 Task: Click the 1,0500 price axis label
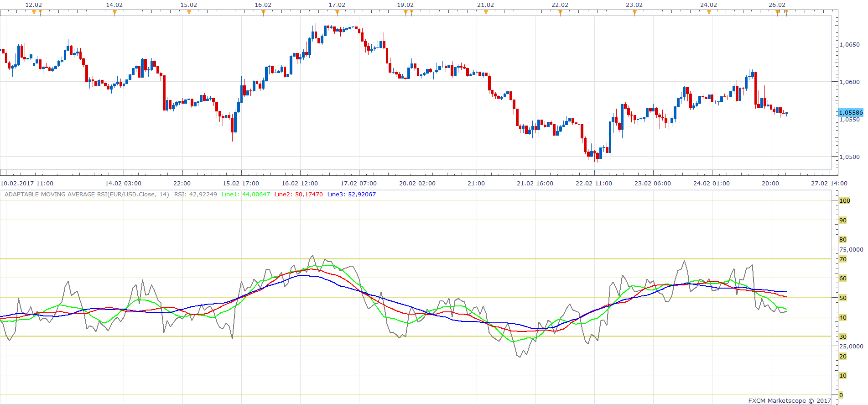[x=850, y=157]
